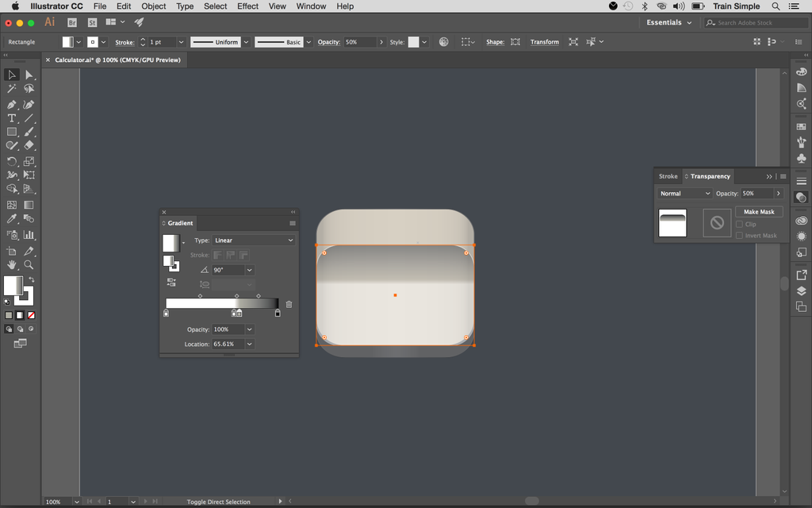812x508 pixels.
Task: Enable the Clip checkbox in Transparency
Action: pyautogui.click(x=739, y=224)
